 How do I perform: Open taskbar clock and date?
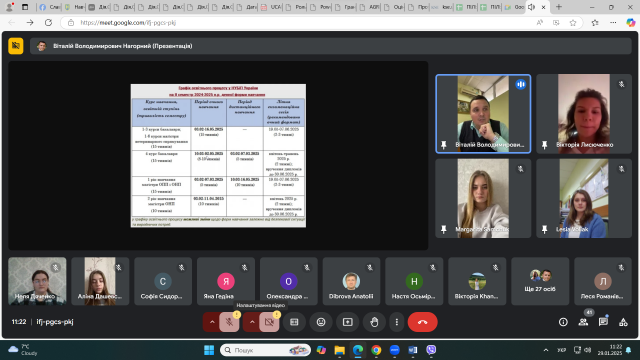(x=610, y=350)
